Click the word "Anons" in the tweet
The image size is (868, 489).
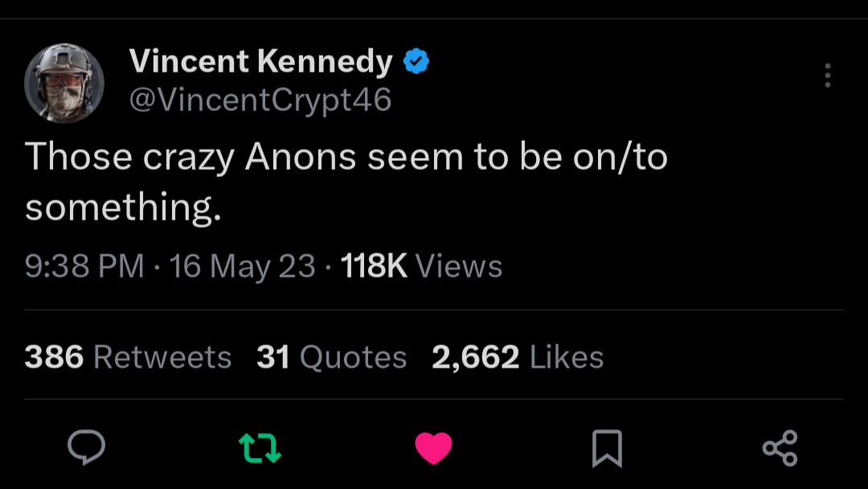coord(301,157)
